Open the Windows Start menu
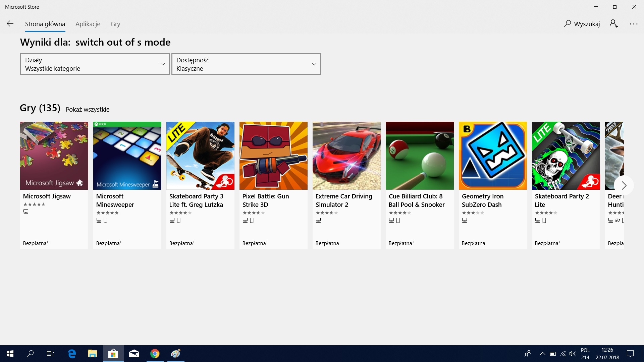The width and height of the screenshot is (644, 362). pyautogui.click(x=10, y=354)
